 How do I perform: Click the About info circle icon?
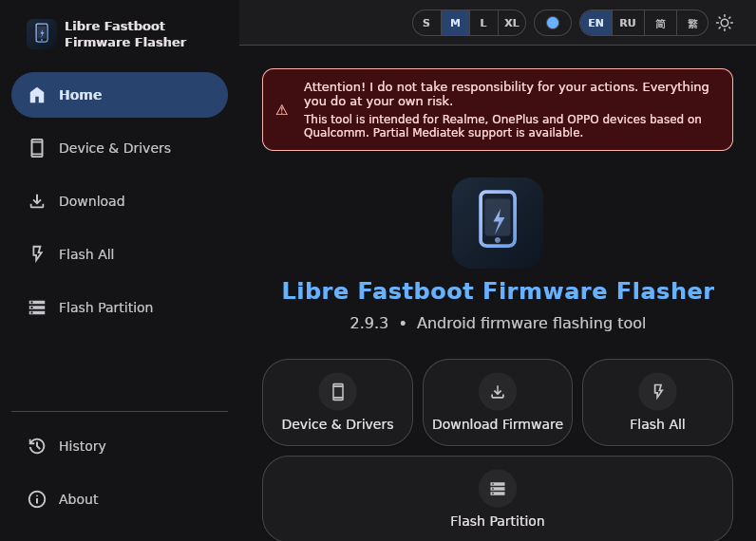click(x=37, y=499)
